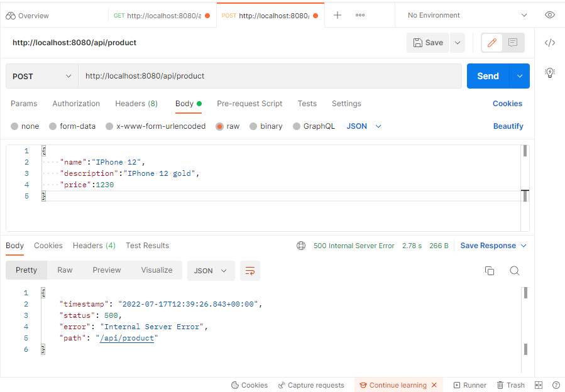Click the 266 B response size
This screenshot has width=565, height=392.
(439, 246)
